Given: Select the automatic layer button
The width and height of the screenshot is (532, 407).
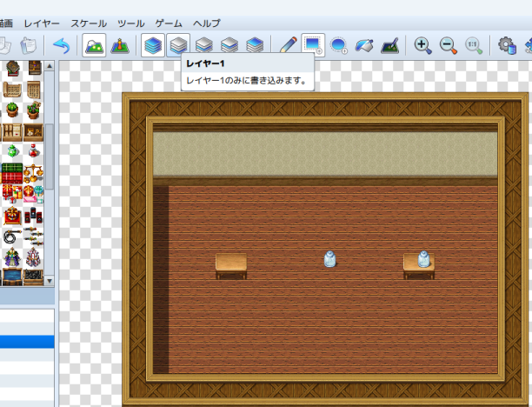Looking at the screenshot, I should 153,45.
